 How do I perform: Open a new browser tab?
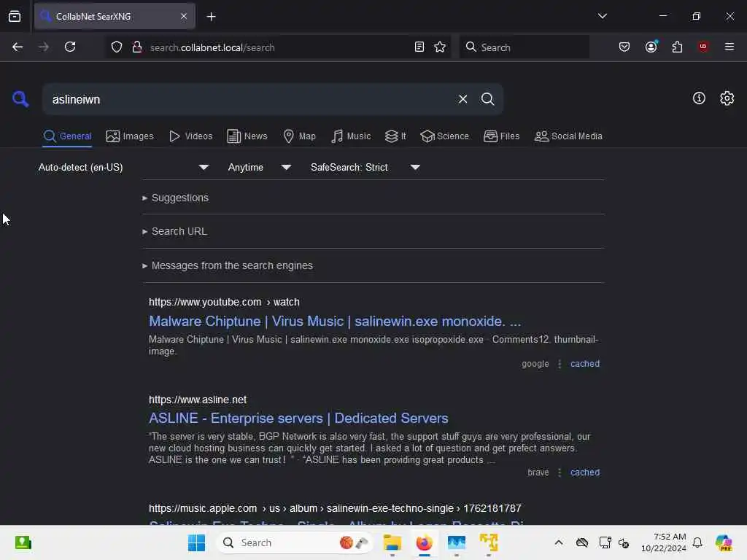[211, 17]
